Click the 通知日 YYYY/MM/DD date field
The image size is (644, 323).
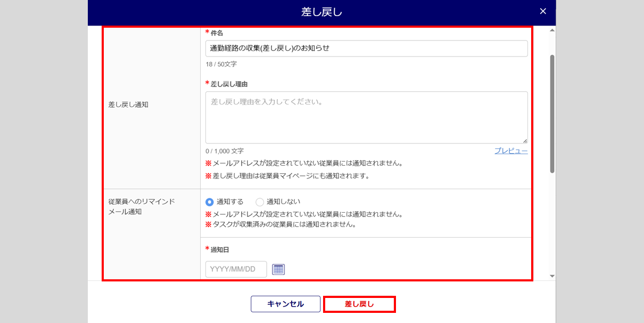click(236, 269)
